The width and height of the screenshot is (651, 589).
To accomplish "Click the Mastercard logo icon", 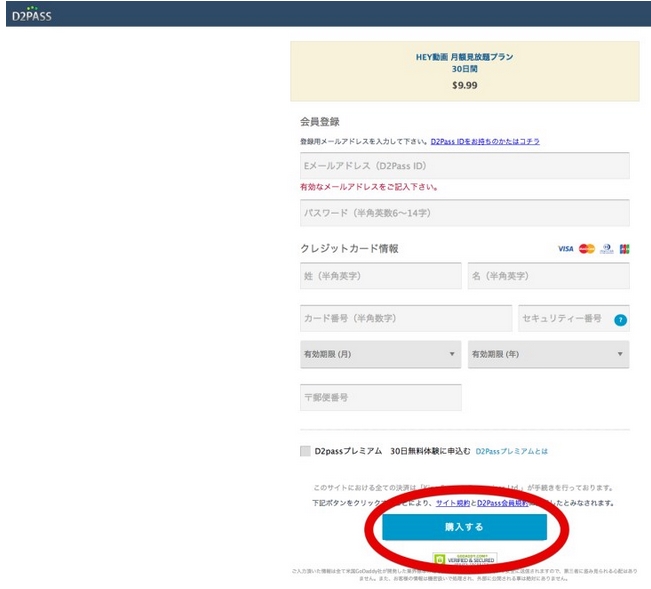I will [587, 249].
